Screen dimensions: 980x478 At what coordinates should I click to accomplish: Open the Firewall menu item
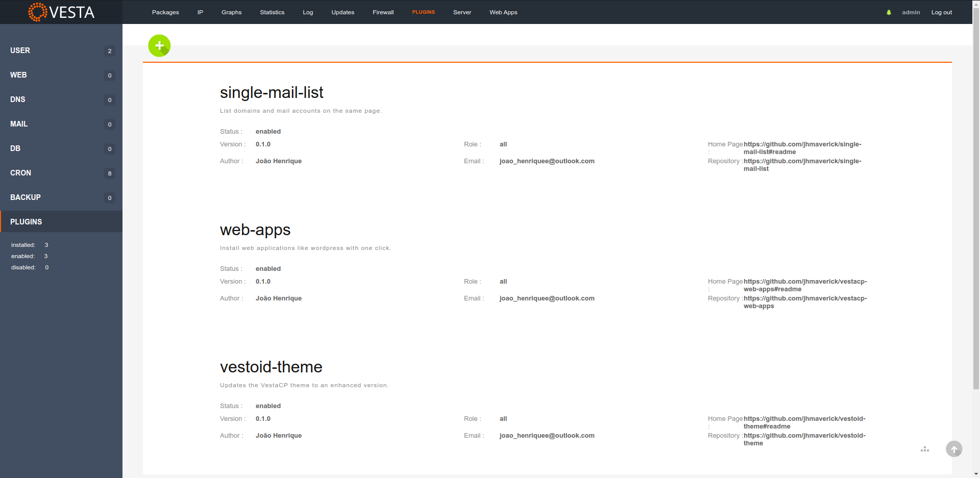(383, 12)
